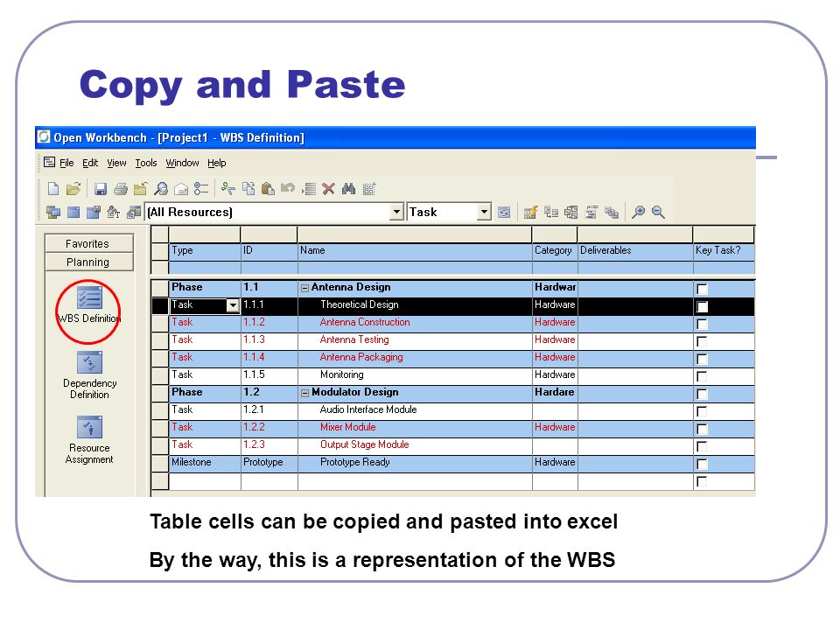Select the ID cell 1.2.2

click(x=269, y=428)
